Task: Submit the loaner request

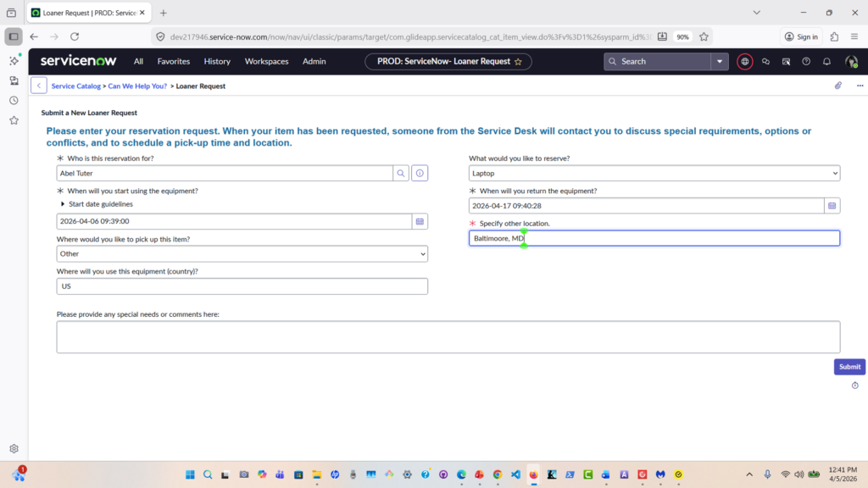Action: point(849,367)
